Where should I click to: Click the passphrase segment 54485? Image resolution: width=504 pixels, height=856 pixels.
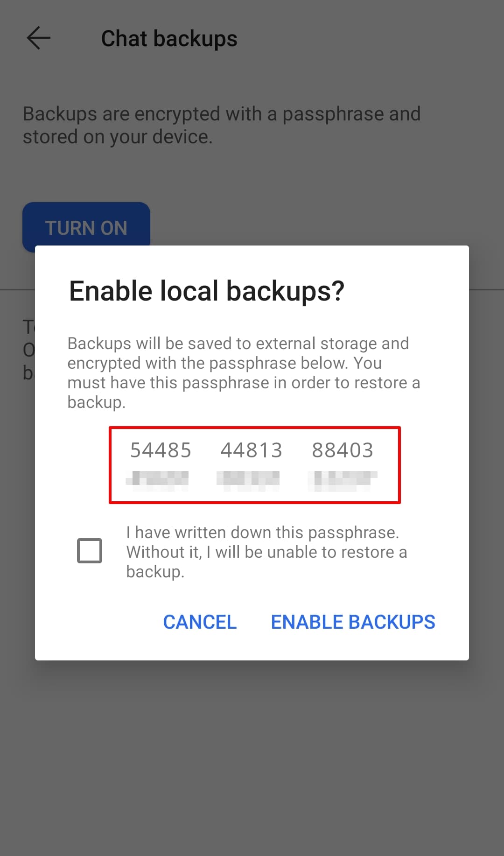point(160,450)
